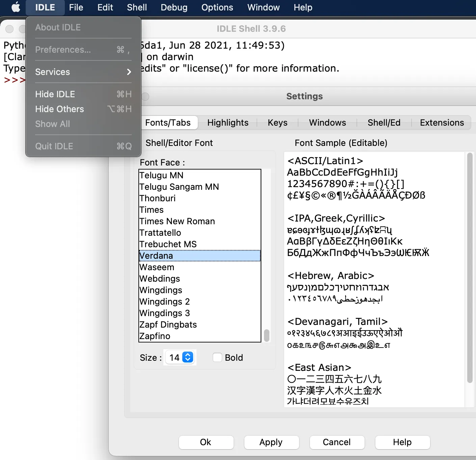Switch to the Highlights tab
The image size is (476, 460).
(x=228, y=123)
